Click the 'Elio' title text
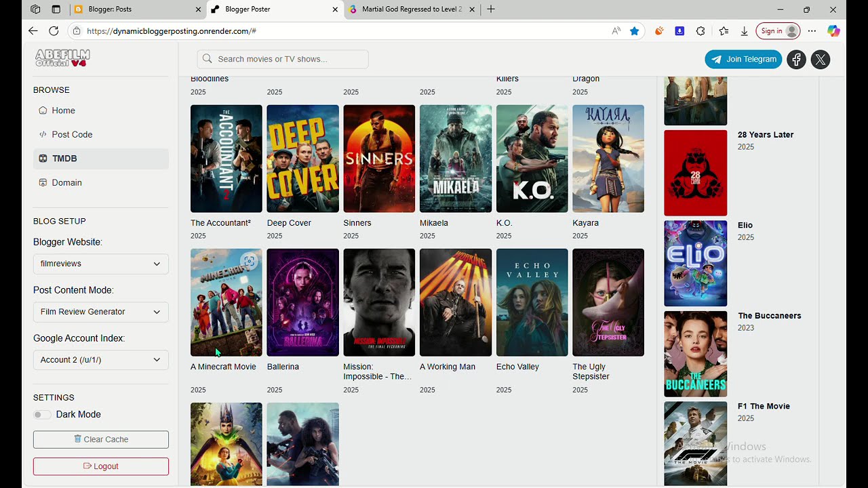 745,225
